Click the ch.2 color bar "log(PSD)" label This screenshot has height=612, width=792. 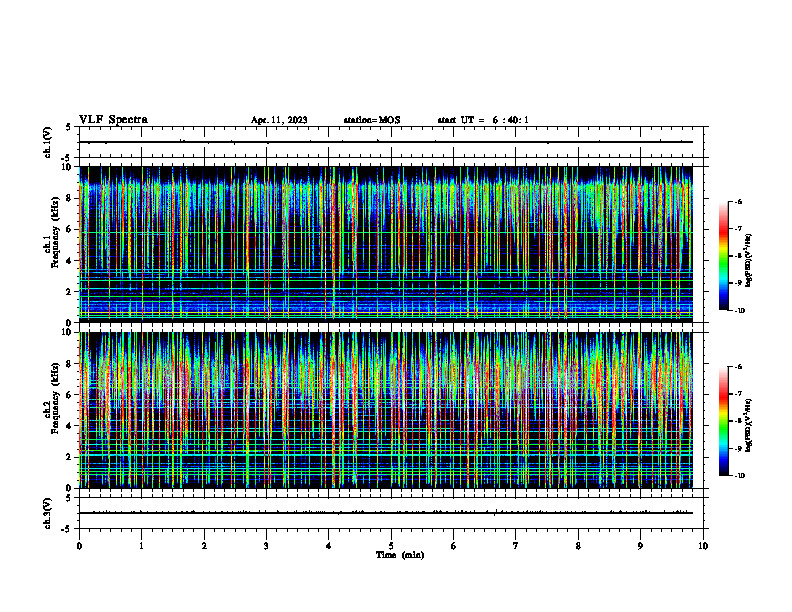pos(749,426)
